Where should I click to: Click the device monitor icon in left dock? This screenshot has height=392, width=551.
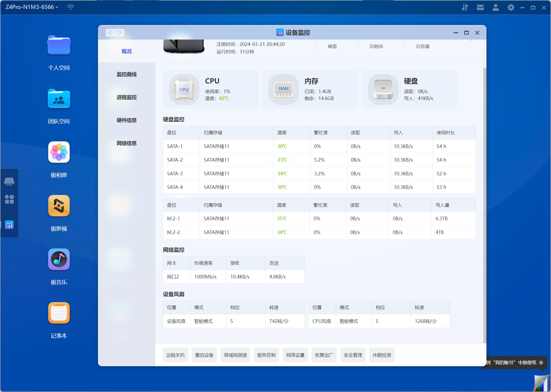9,225
